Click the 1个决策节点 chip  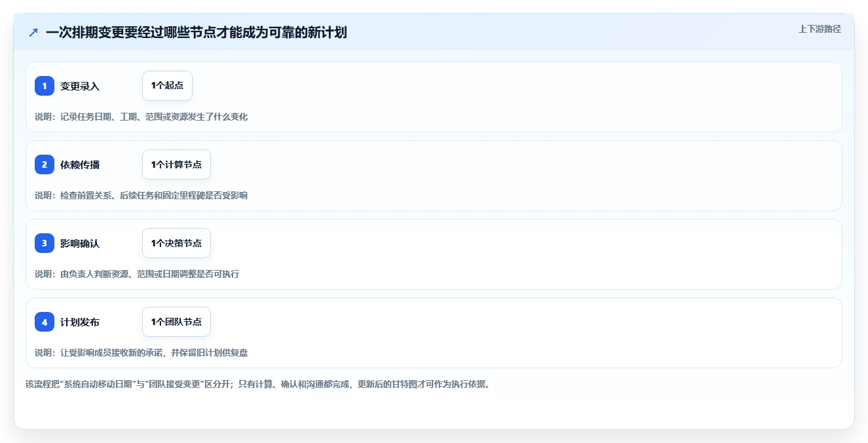[x=176, y=243]
